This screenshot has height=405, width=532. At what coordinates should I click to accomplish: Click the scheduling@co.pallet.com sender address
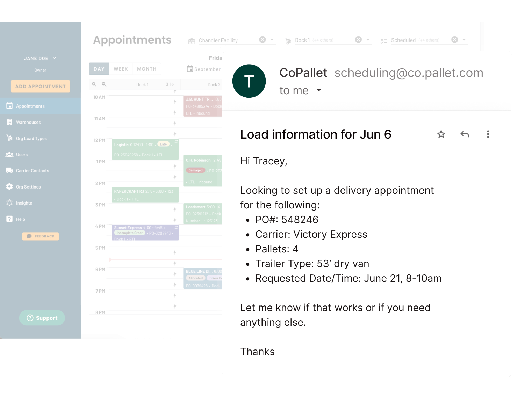(x=409, y=73)
